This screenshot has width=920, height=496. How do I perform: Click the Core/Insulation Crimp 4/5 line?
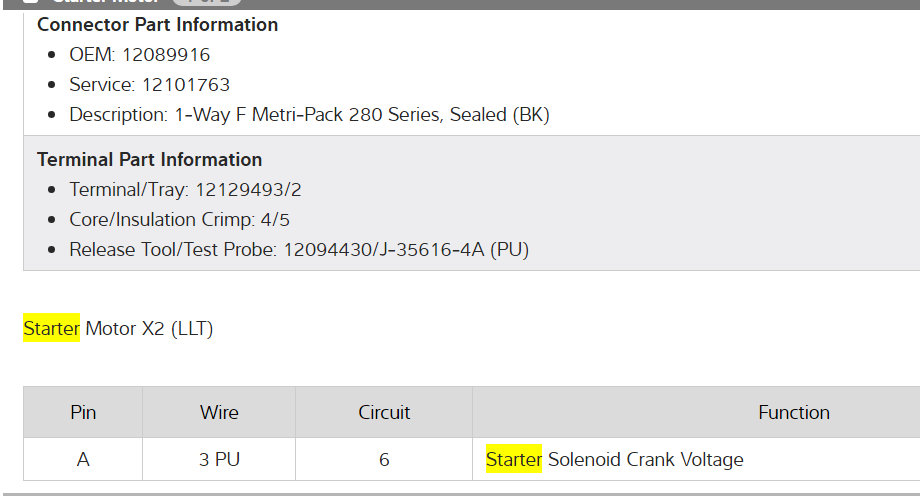pos(179,220)
